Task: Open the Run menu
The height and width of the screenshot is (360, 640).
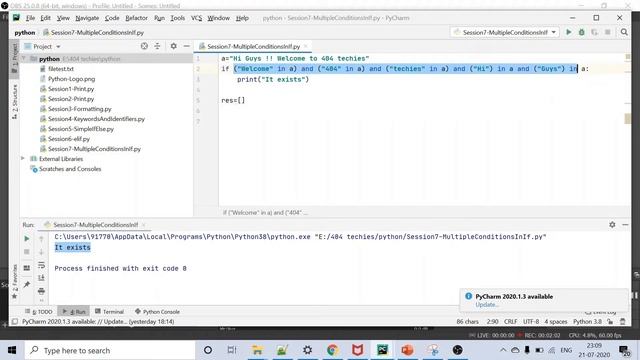Action: click(x=159, y=18)
